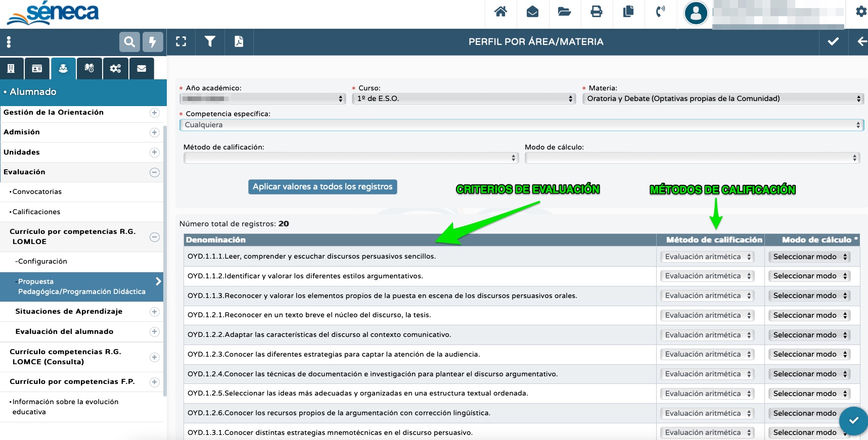The width and height of the screenshot is (868, 440).
Task: Open Evaluación aritmética dropdown for OYD.1.2.3
Action: tap(707, 354)
